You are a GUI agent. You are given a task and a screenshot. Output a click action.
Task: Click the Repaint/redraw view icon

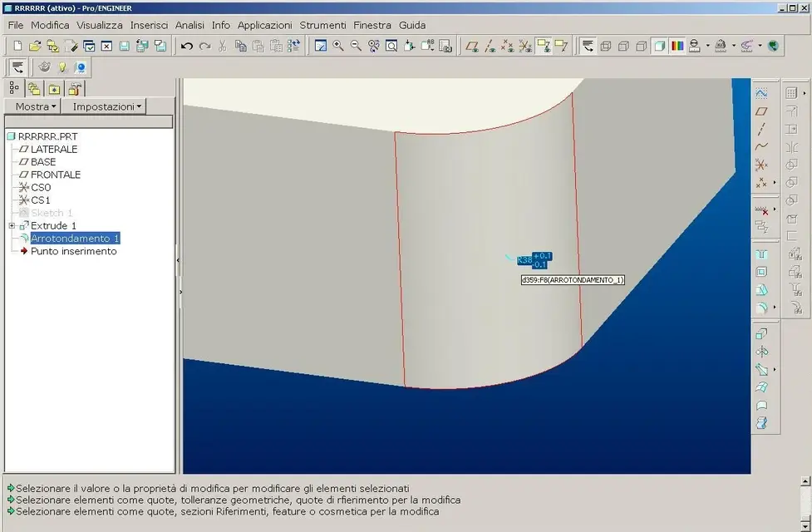click(x=321, y=46)
